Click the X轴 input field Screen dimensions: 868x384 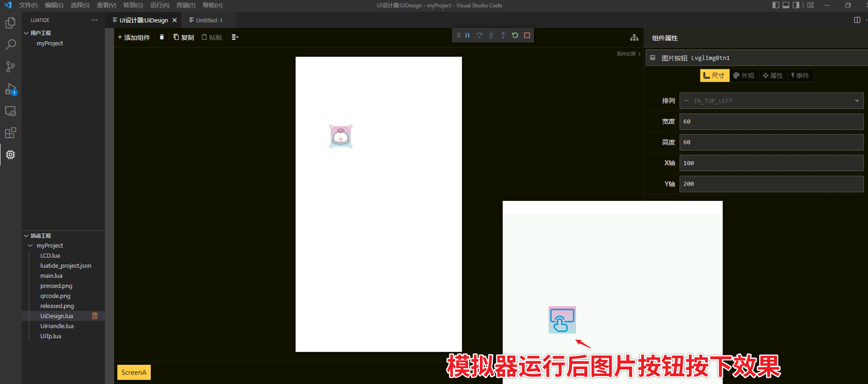pyautogui.click(x=771, y=163)
